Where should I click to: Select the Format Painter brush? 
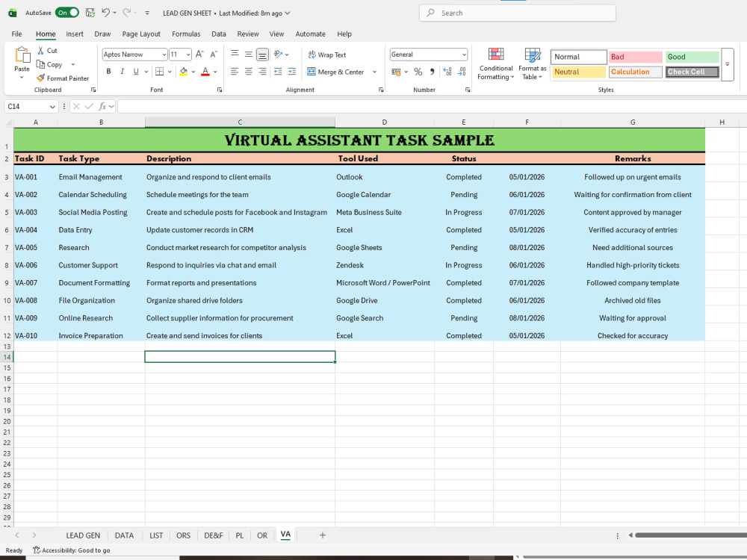click(x=41, y=78)
